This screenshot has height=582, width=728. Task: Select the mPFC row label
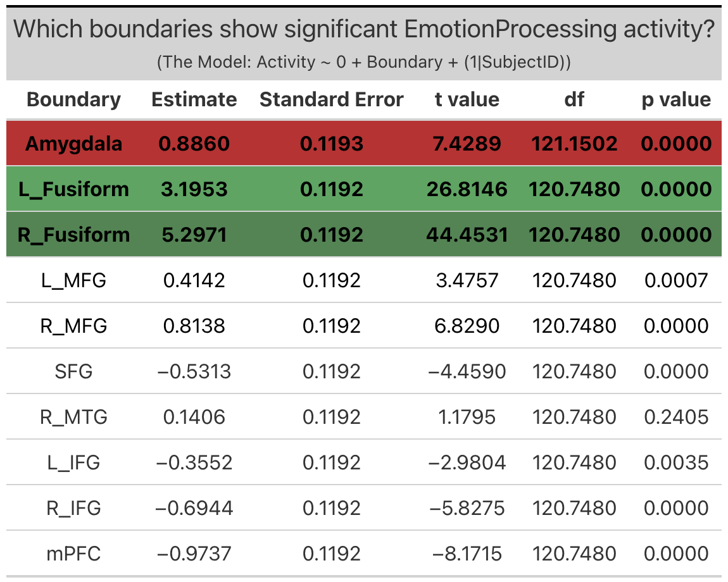click(73, 554)
